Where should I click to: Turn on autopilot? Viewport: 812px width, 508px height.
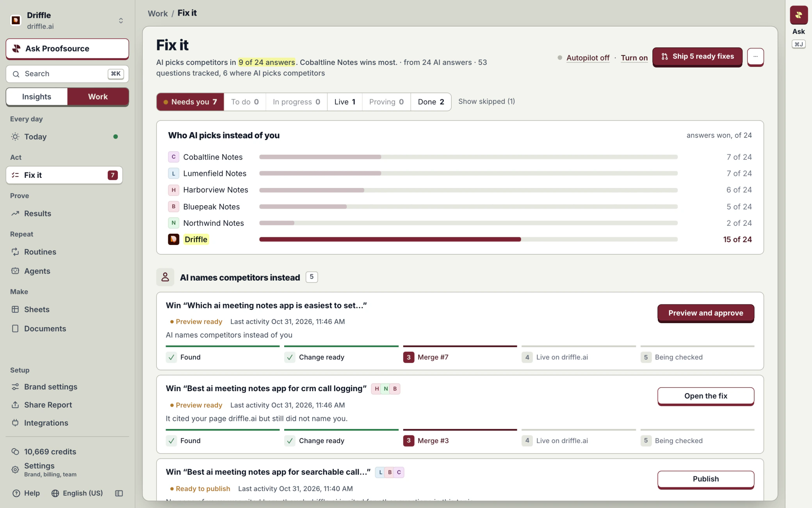click(x=634, y=58)
